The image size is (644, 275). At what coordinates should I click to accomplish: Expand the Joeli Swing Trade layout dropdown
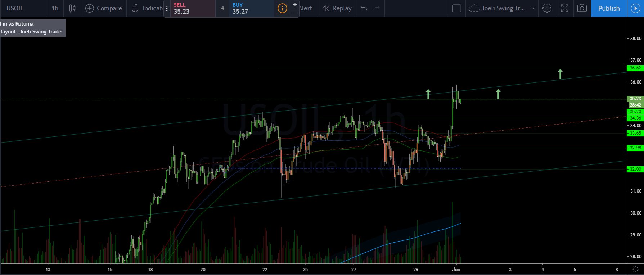(533, 8)
